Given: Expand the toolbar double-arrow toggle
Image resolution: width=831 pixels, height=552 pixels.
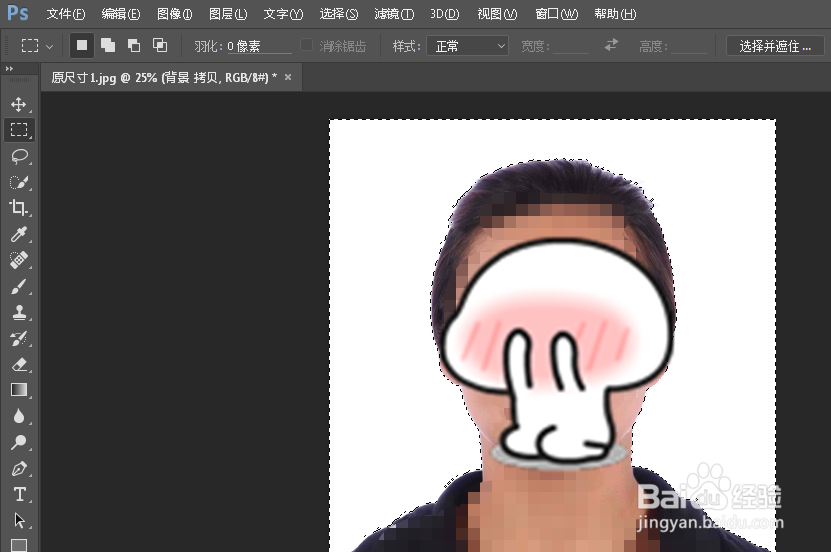Looking at the screenshot, I should pyautogui.click(x=9, y=69).
